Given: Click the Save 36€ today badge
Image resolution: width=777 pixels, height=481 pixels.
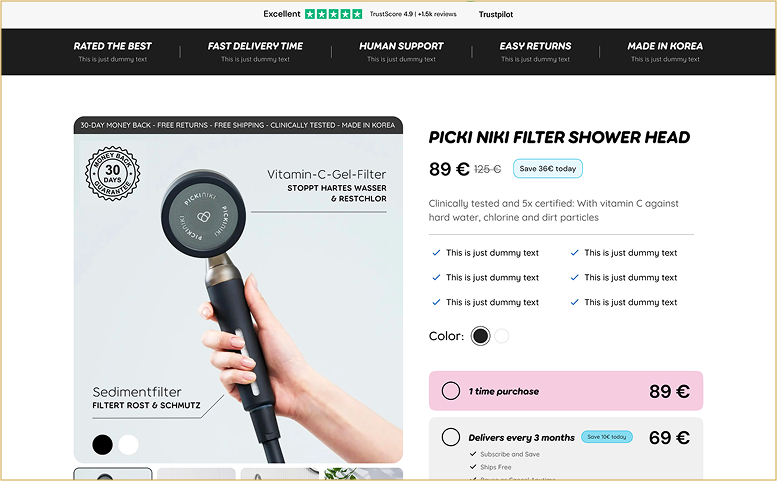Looking at the screenshot, I should pos(548,168).
